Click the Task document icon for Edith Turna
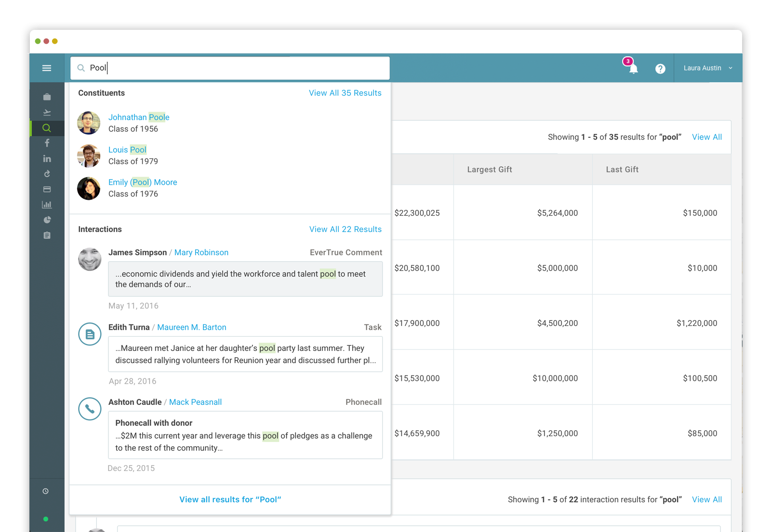Image resolution: width=771 pixels, height=532 pixels. point(90,334)
